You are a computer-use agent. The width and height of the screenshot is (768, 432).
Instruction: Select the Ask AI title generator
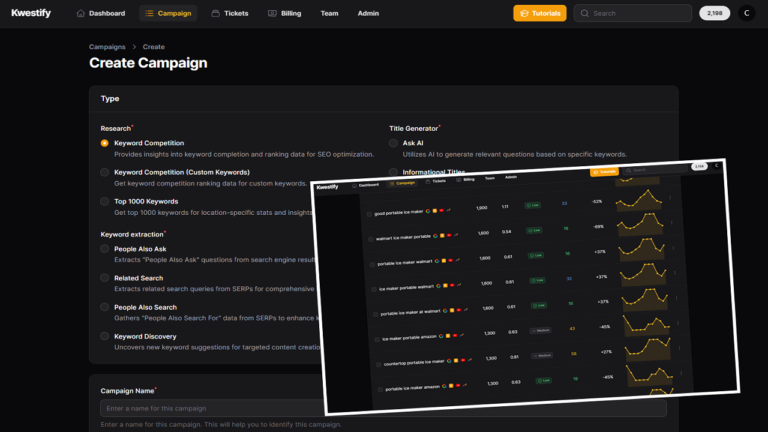click(394, 143)
